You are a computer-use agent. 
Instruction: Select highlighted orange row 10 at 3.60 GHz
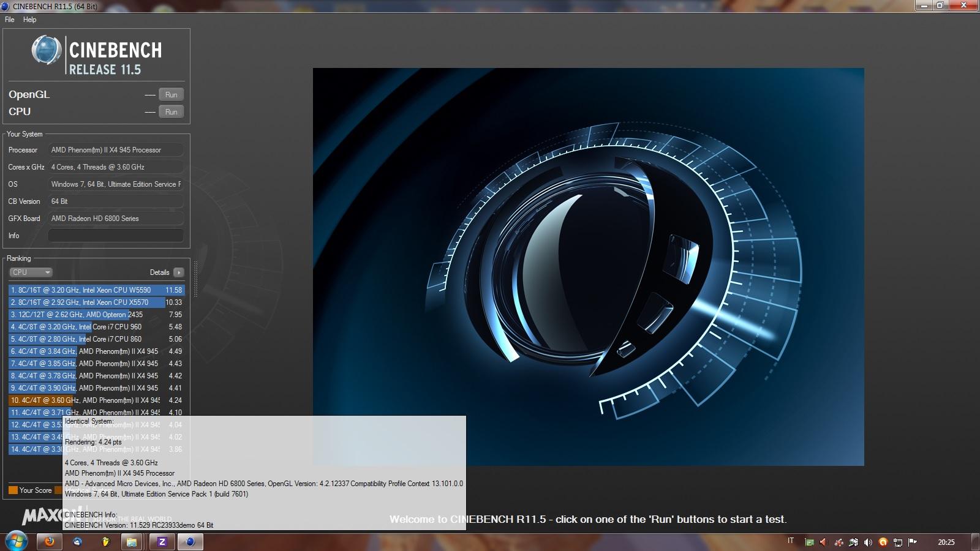click(97, 400)
